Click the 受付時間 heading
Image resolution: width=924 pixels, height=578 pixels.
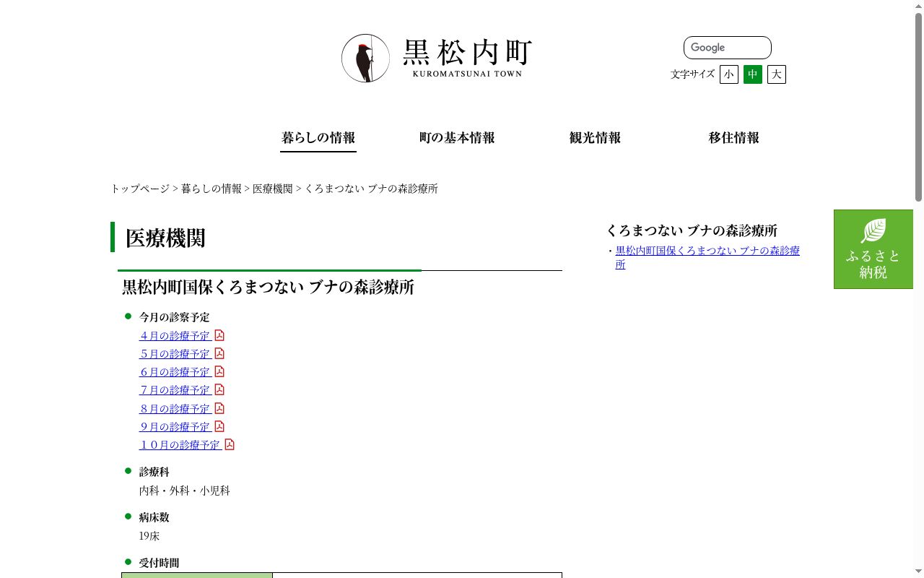(x=159, y=563)
